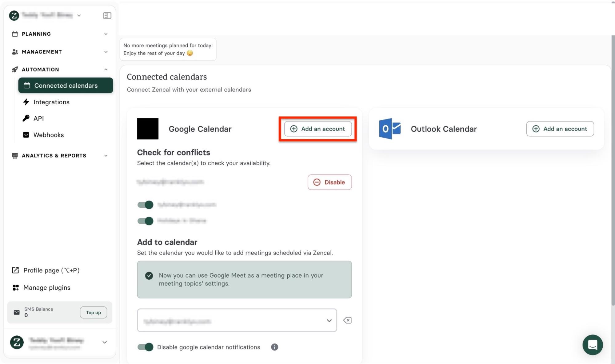Toggle Disable google calendar notifications switch
Image resolution: width=615 pixels, height=364 pixels.
(x=145, y=347)
